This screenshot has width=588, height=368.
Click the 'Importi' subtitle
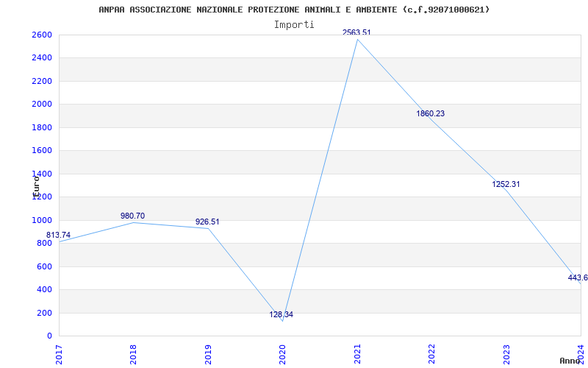(x=294, y=25)
